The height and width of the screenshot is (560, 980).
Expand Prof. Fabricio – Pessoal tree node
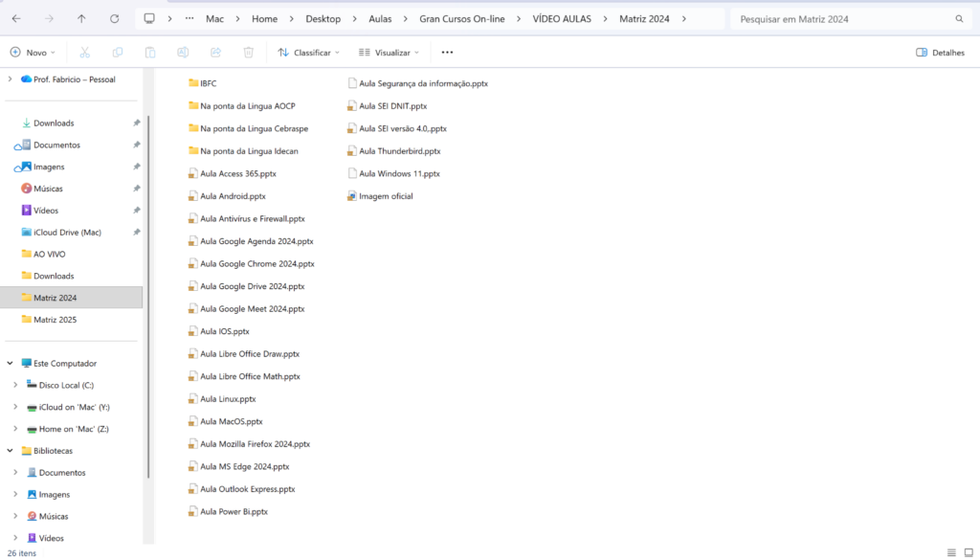(x=10, y=79)
